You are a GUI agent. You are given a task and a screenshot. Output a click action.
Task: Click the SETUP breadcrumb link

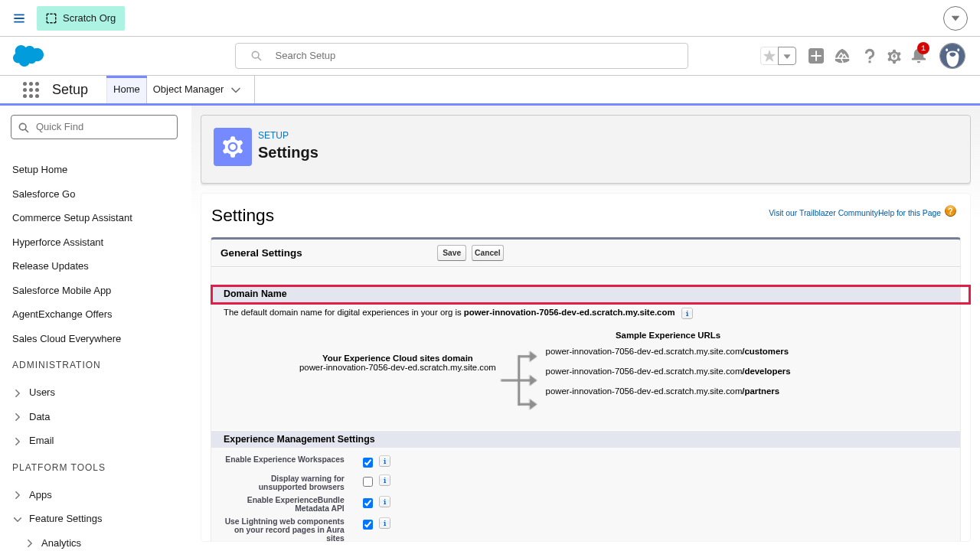[273, 135]
